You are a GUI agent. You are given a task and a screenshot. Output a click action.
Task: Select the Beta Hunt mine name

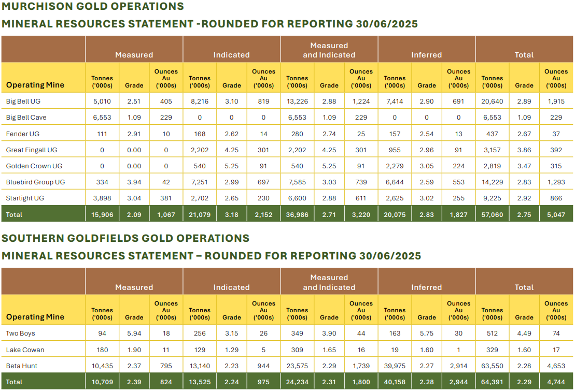[x=22, y=366]
